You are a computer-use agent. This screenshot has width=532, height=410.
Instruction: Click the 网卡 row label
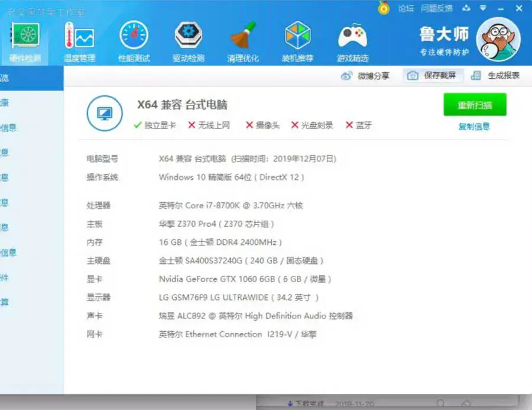pyautogui.click(x=95, y=334)
